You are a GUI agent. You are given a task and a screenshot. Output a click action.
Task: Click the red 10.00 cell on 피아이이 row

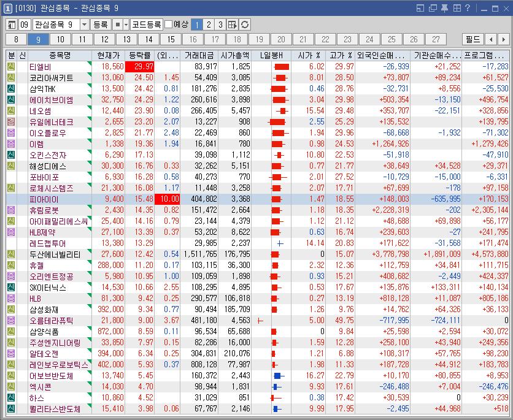167,199
